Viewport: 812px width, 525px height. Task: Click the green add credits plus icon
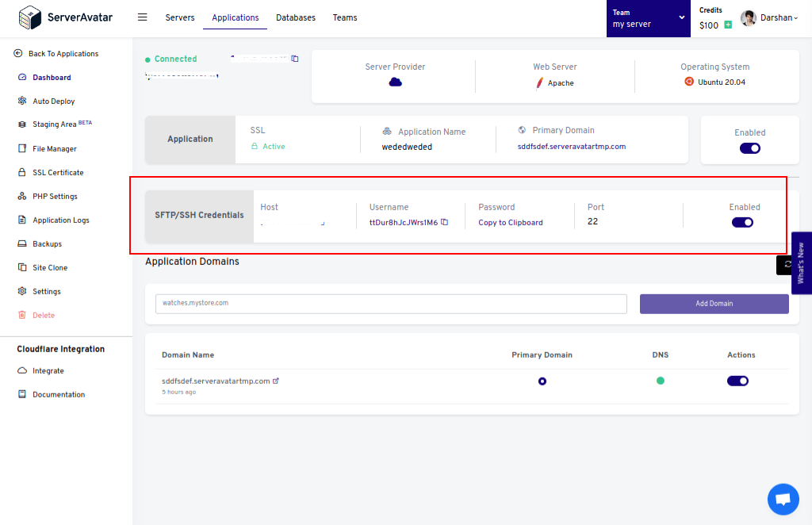(728, 25)
